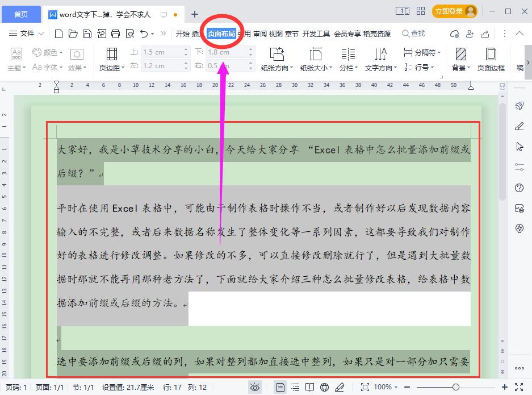Click the 查找 search control

413,34
